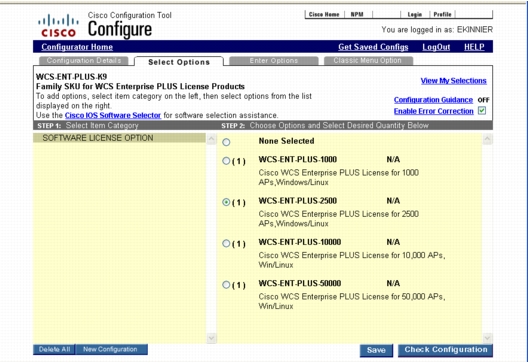Click the options list scroll up arrow
Image resolution: width=530 pixels, height=363 pixels.
(x=487, y=139)
